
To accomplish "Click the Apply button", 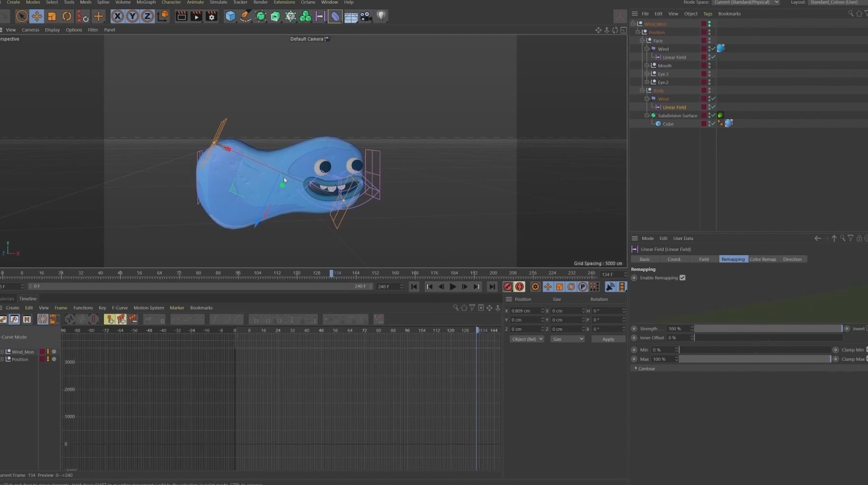I will click(608, 339).
